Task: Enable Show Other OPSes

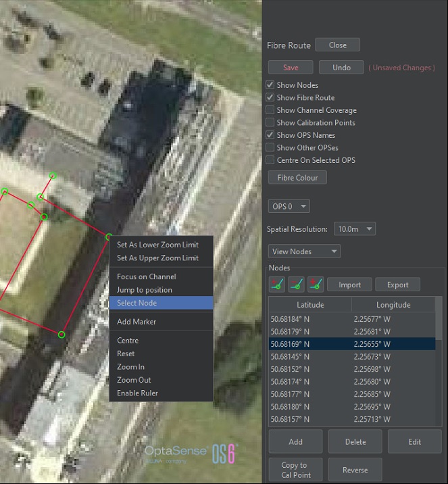Action: pos(270,147)
